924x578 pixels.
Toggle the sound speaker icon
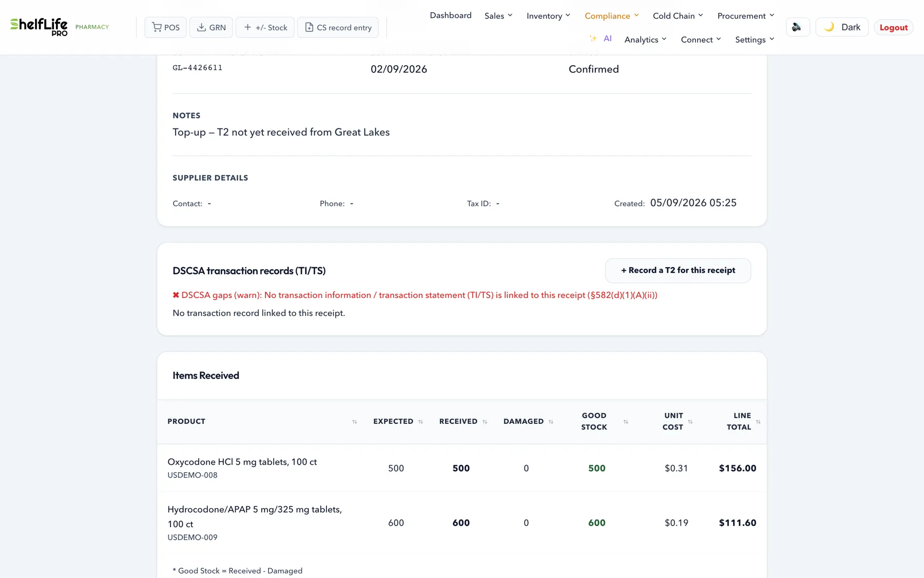click(797, 27)
